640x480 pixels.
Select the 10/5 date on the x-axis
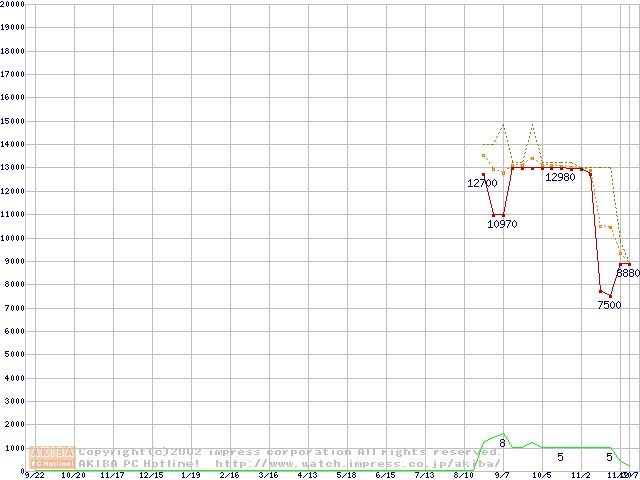point(541,476)
